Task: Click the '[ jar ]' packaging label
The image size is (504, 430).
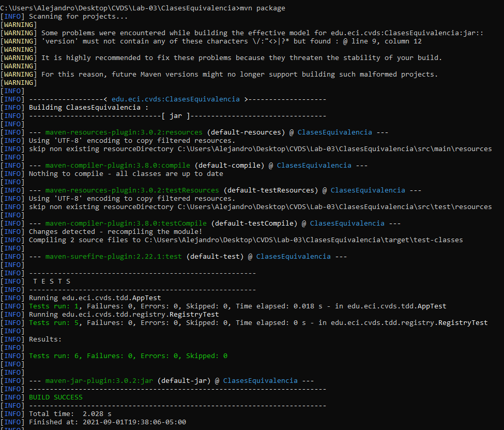Action: pos(176,116)
